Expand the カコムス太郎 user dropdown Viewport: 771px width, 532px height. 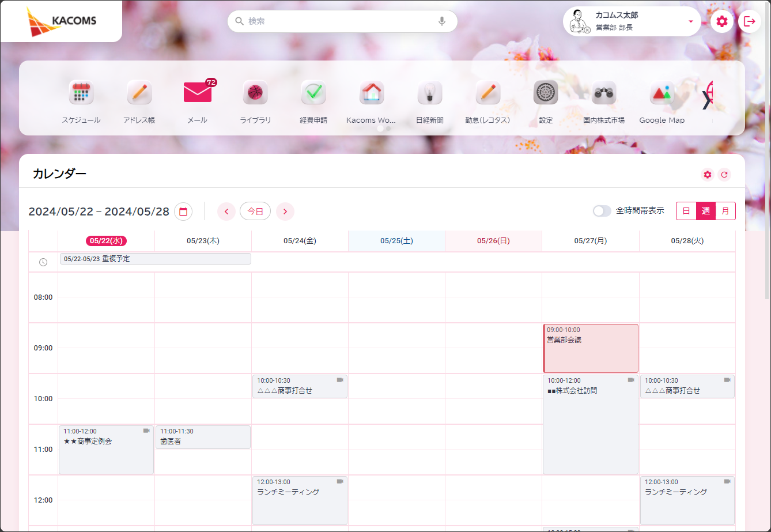[x=690, y=22]
